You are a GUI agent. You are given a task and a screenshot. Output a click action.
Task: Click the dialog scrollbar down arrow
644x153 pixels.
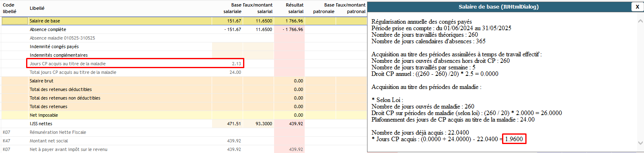(640, 143)
